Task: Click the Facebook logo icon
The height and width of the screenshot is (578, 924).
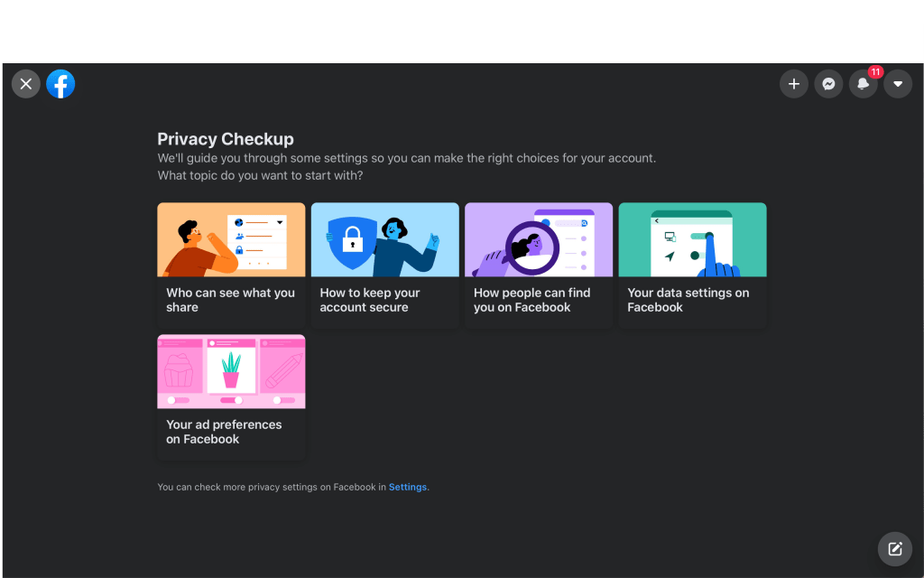Action: tap(60, 84)
